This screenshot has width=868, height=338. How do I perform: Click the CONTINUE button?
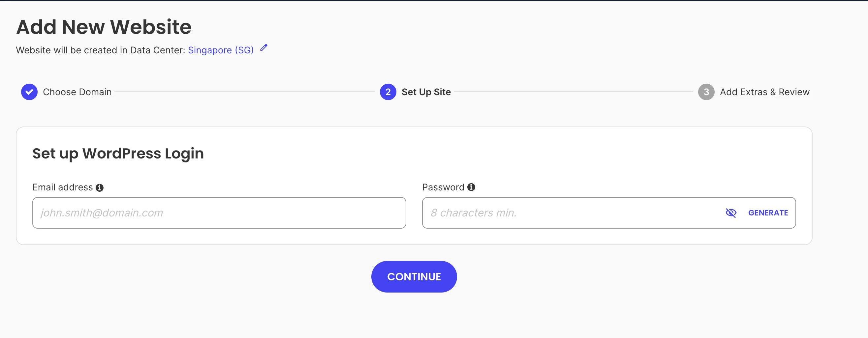point(414,277)
